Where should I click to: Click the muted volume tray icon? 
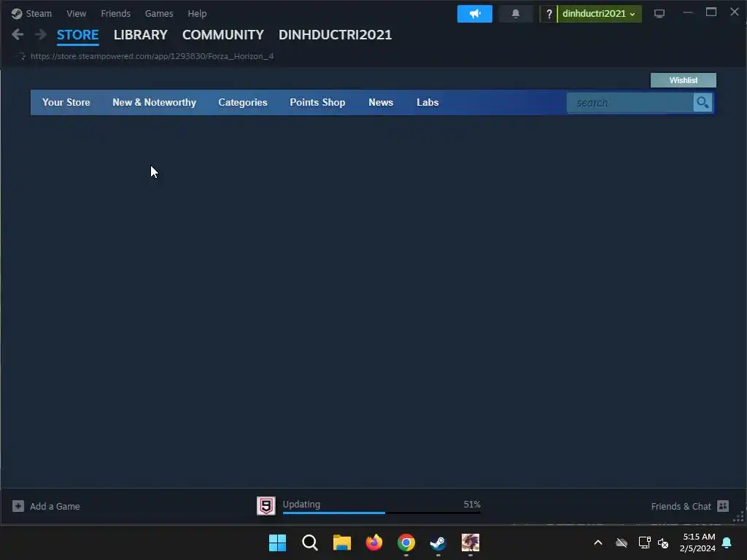point(662,542)
